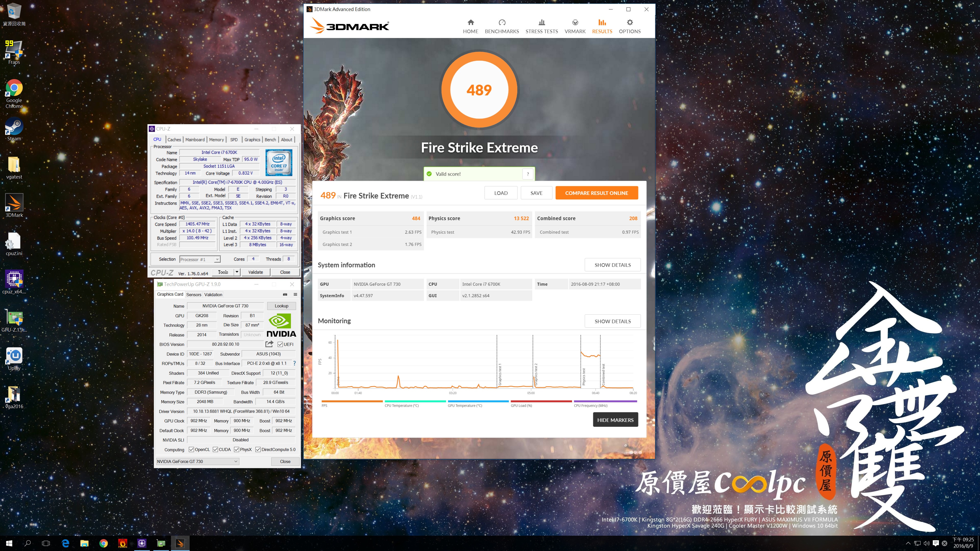Open the taskbar search icon

click(27, 543)
